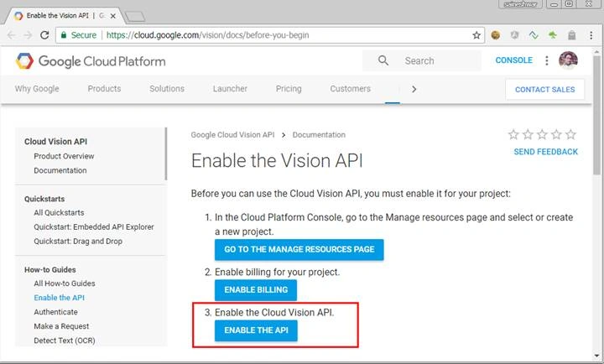
Task: Open the Solutions menu
Action: pos(167,89)
